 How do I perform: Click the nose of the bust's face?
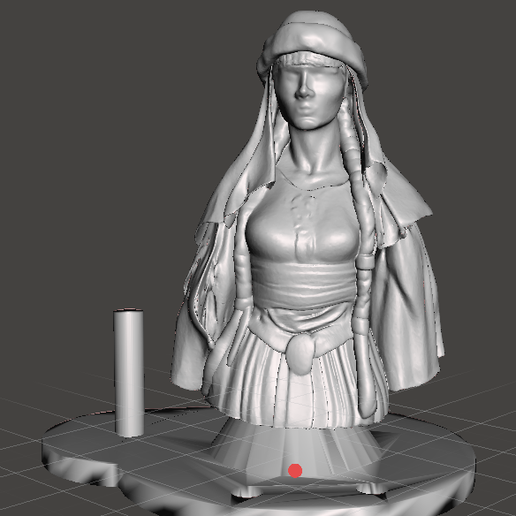point(303,88)
